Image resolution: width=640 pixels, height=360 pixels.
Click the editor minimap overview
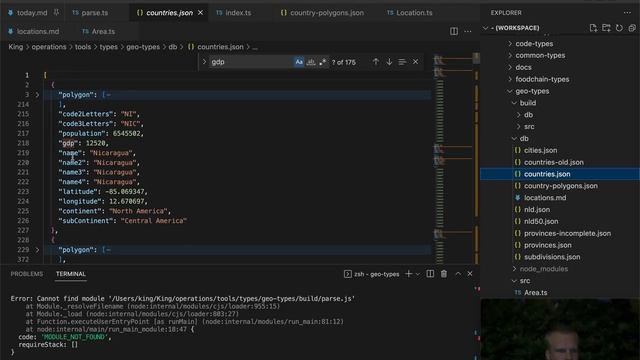(x=452, y=158)
